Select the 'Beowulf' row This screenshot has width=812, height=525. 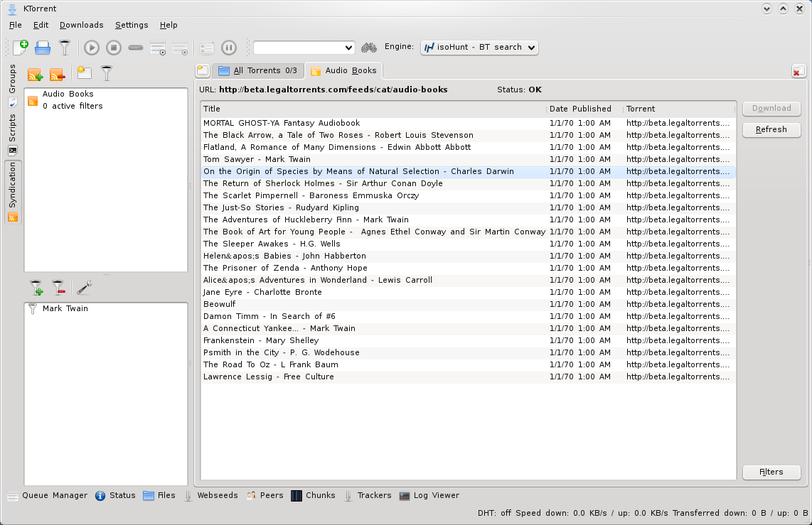[468, 304]
